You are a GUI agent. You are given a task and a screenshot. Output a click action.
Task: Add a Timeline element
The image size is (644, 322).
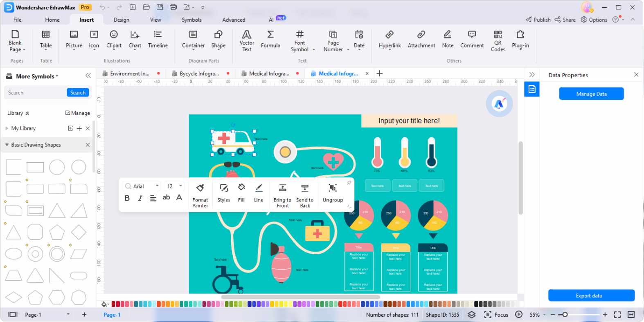pos(158,40)
